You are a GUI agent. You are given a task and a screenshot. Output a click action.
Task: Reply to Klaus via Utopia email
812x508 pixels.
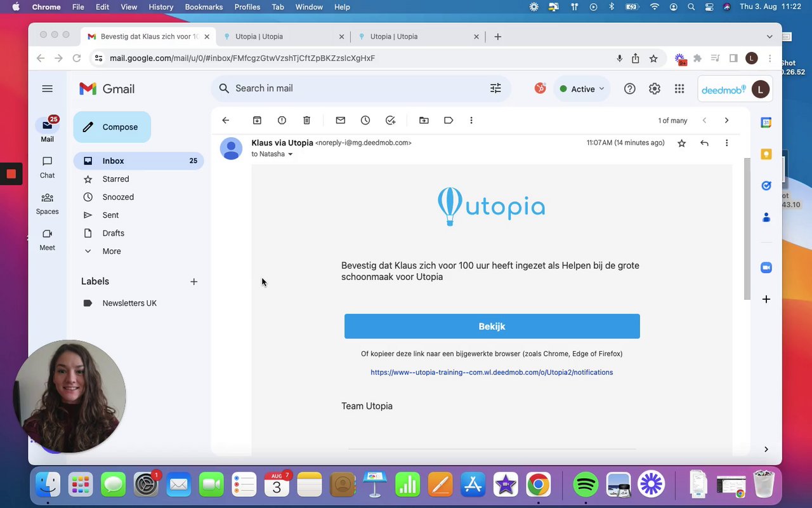[x=704, y=143]
